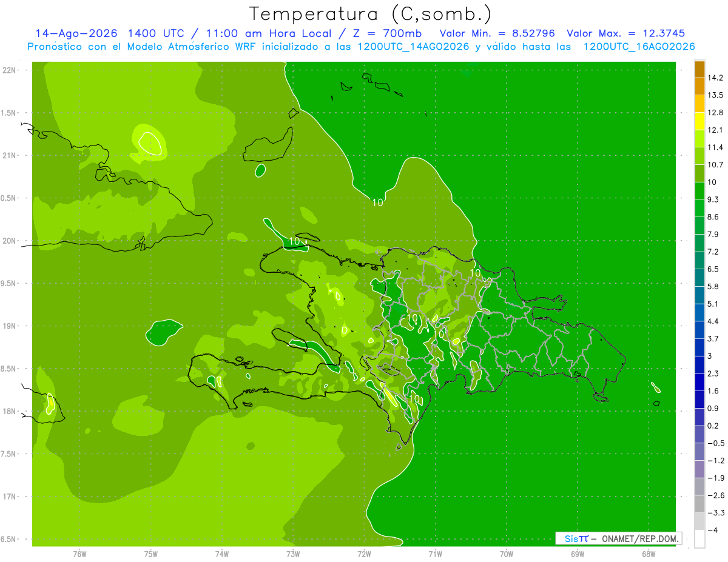This screenshot has height=562, width=728.
Task: Click the ONAMET/REP.DOM. credit label
Action: (x=641, y=538)
